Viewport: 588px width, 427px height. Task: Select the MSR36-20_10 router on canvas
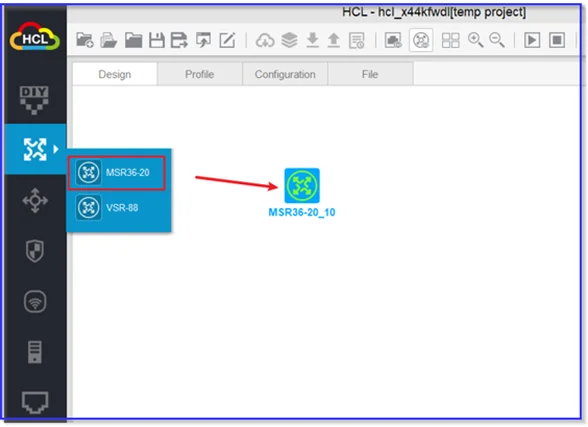pos(302,186)
